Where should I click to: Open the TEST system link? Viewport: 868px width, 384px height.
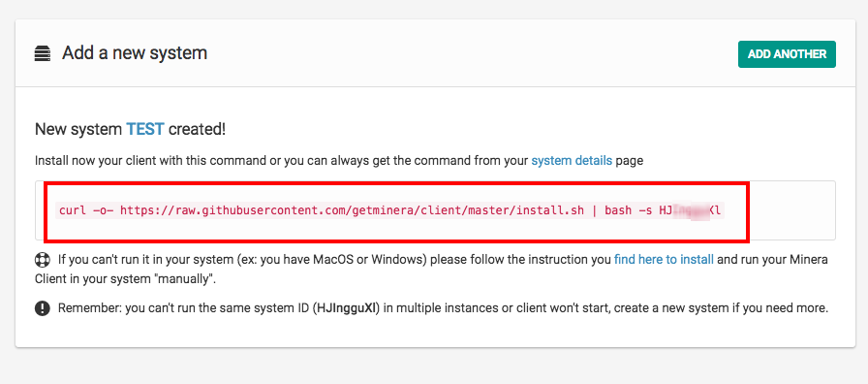point(145,130)
